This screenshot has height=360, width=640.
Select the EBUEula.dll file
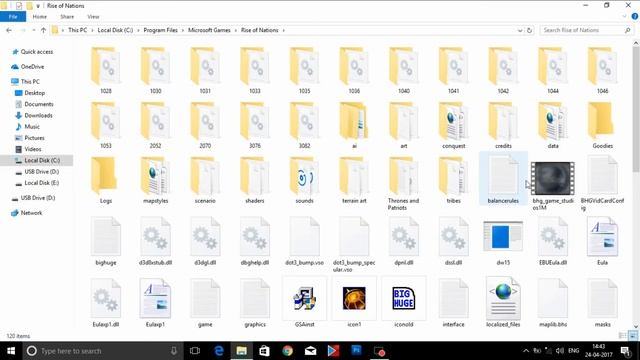tap(553, 241)
